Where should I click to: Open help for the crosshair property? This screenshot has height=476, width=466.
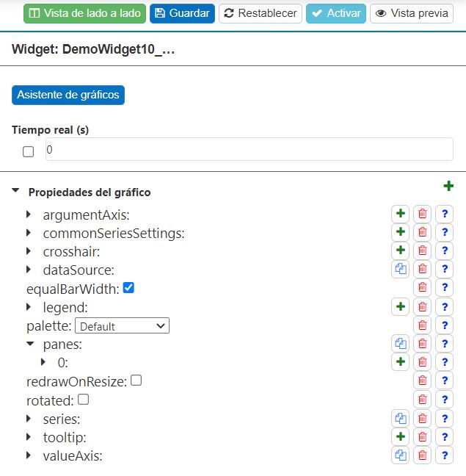coord(444,250)
